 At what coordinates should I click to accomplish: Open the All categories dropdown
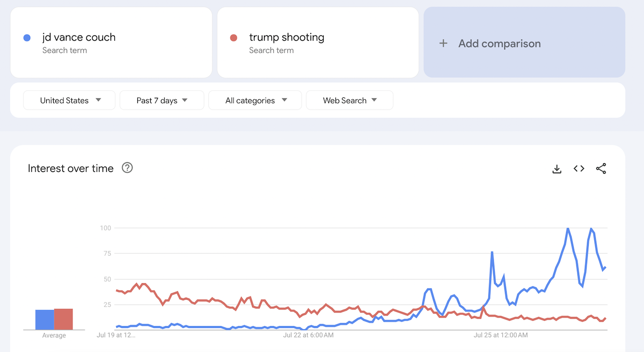pyautogui.click(x=256, y=100)
